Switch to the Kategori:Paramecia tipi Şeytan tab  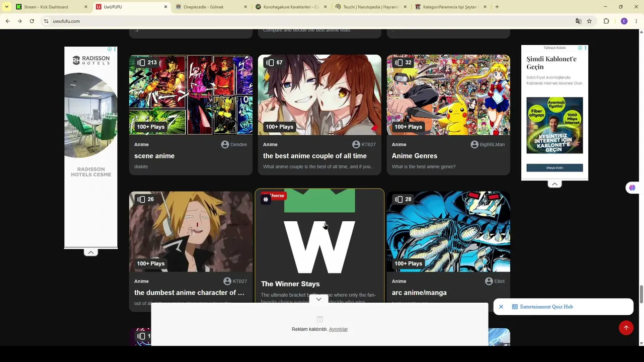[x=451, y=7]
